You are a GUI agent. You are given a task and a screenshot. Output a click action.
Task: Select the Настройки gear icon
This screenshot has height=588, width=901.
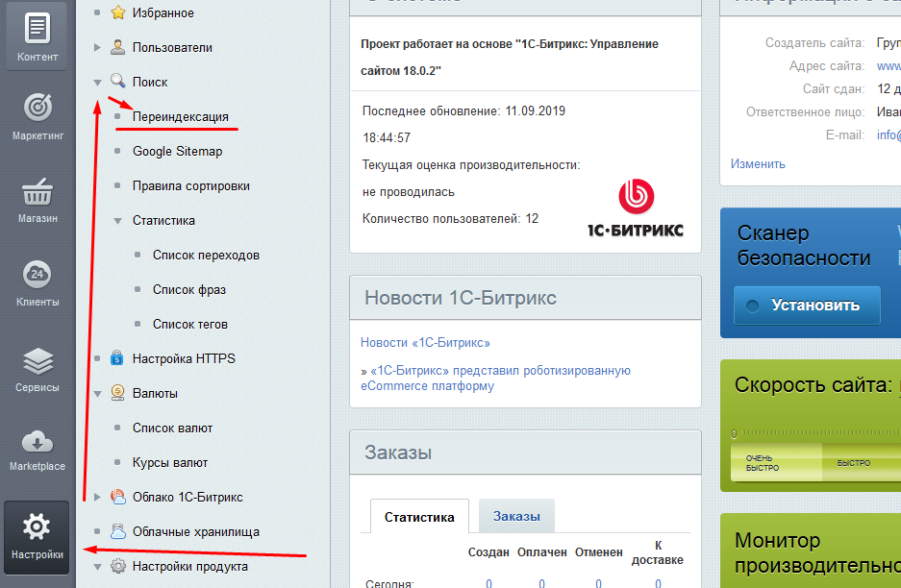(37, 527)
